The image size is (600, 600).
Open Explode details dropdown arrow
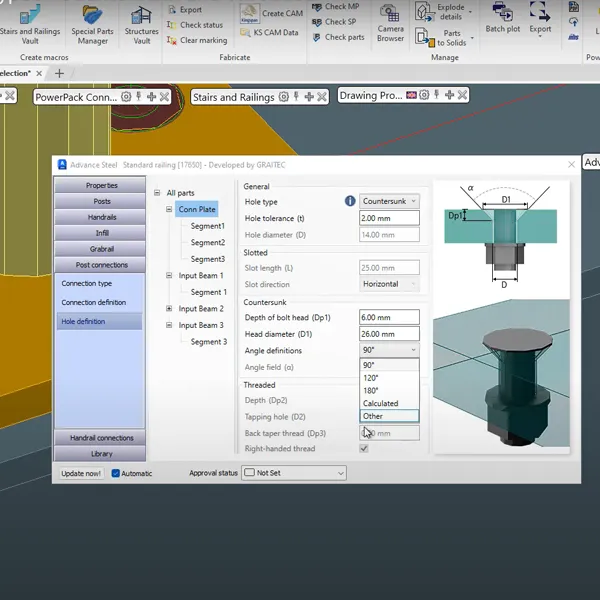click(x=470, y=12)
